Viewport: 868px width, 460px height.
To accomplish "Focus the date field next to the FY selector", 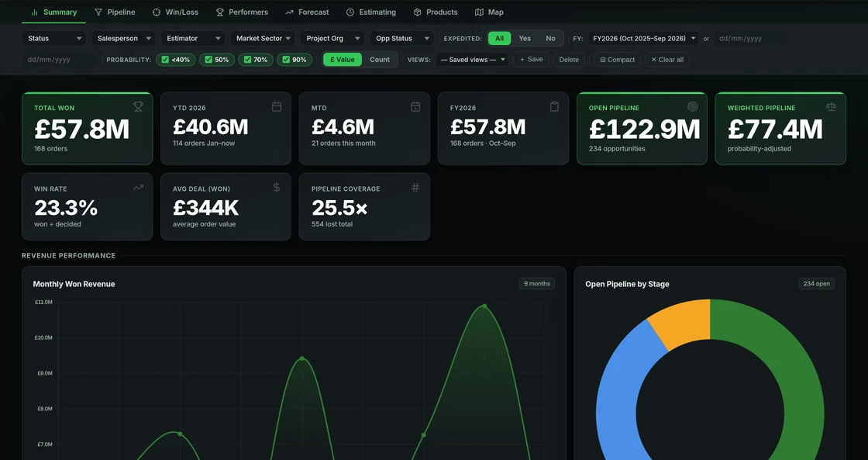I will [751, 38].
